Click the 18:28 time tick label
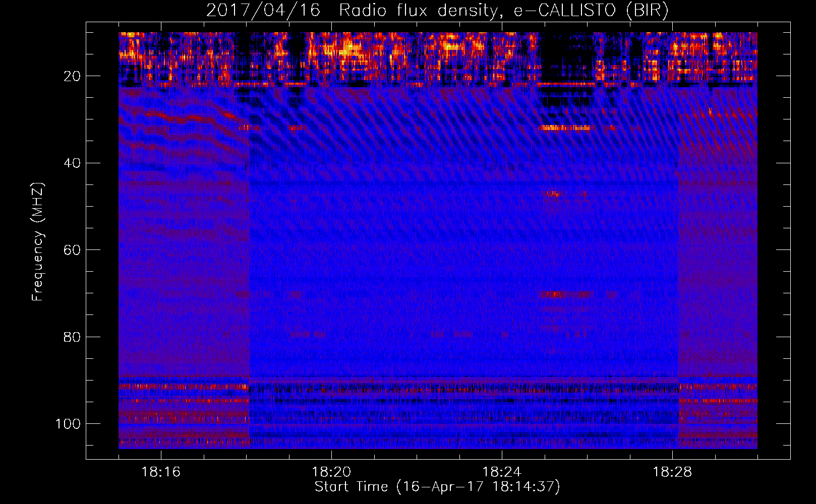 click(x=672, y=472)
